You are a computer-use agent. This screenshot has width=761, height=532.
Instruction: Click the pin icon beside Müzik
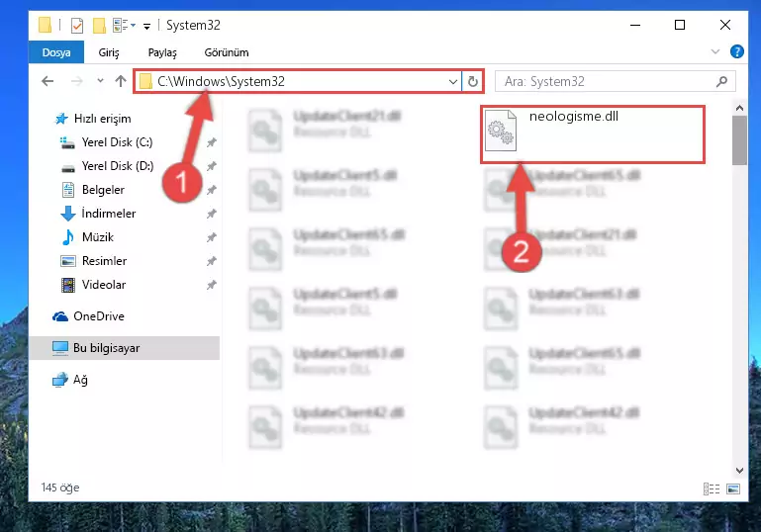211,237
